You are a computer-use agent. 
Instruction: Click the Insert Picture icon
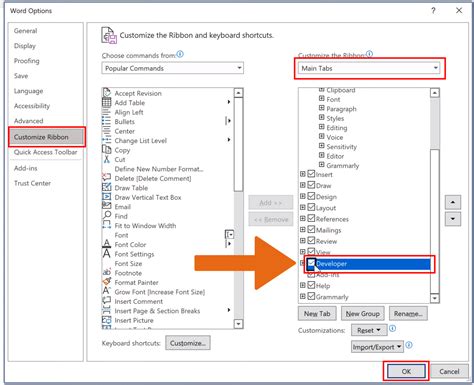106,320
